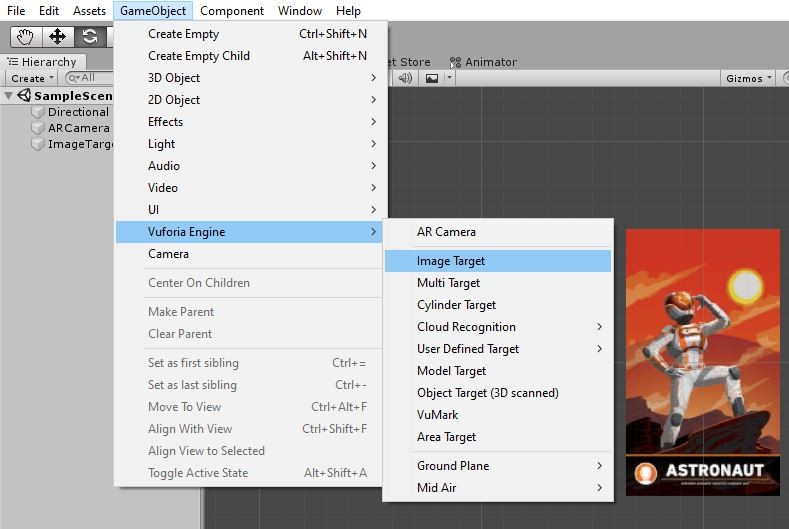Click the scene effects image icon
The height and width of the screenshot is (529, 789).
432,78
